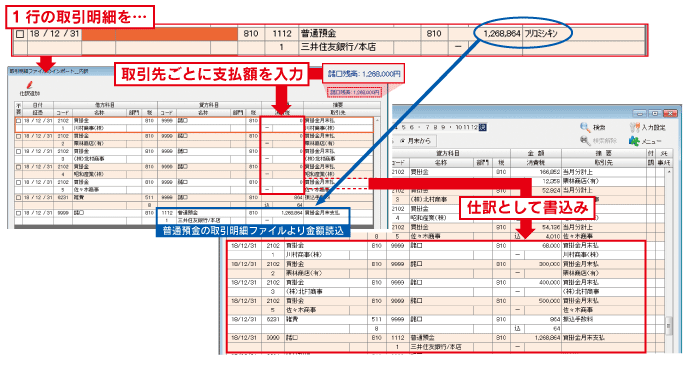This screenshot has height=365, width=690.
Task: Tick the 雑費 row checkbox in import window
Action: [x=18, y=198]
